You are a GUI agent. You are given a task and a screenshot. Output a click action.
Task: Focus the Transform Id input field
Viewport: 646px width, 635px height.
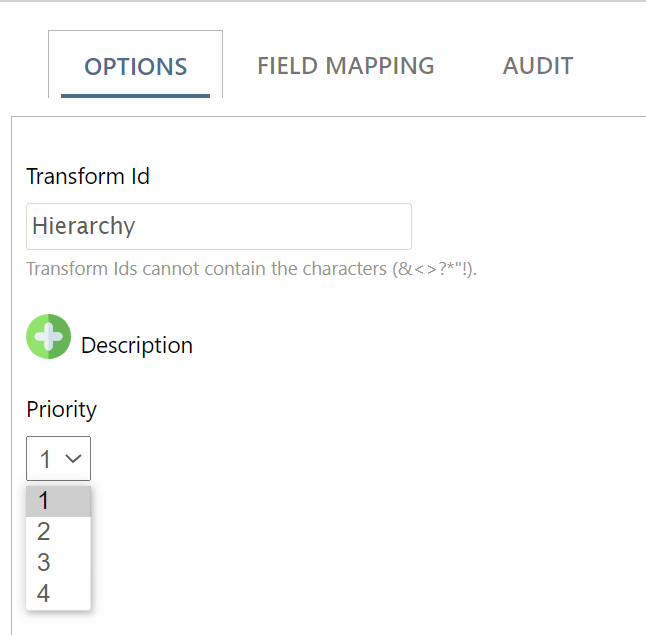click(x=219, y=226)
